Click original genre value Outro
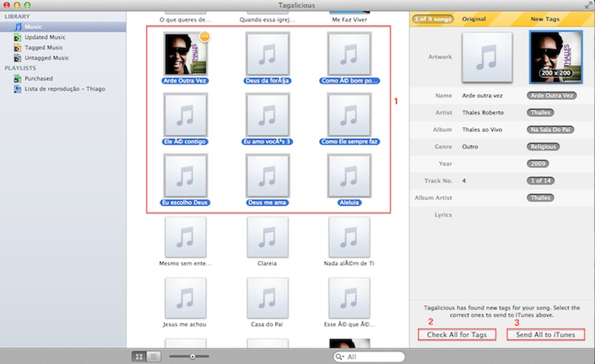 click(x=470, y=147)
